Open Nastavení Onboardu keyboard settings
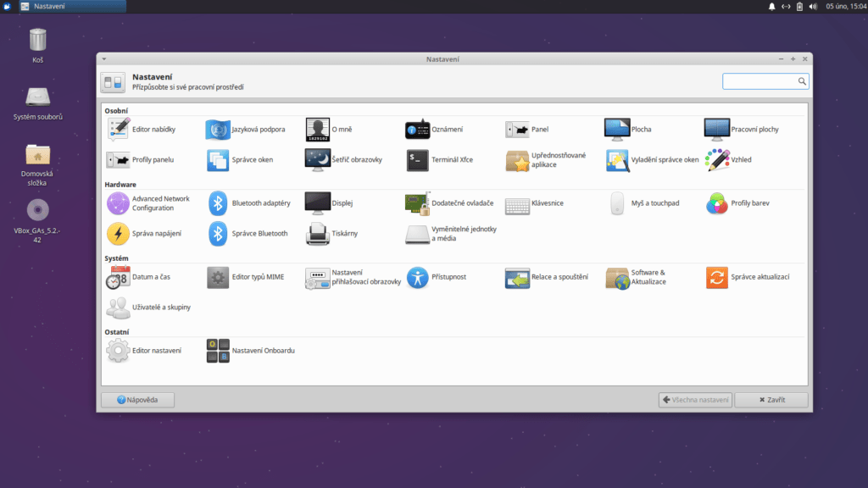This screenshot has height=488, width=868. [x=250, y=351]
